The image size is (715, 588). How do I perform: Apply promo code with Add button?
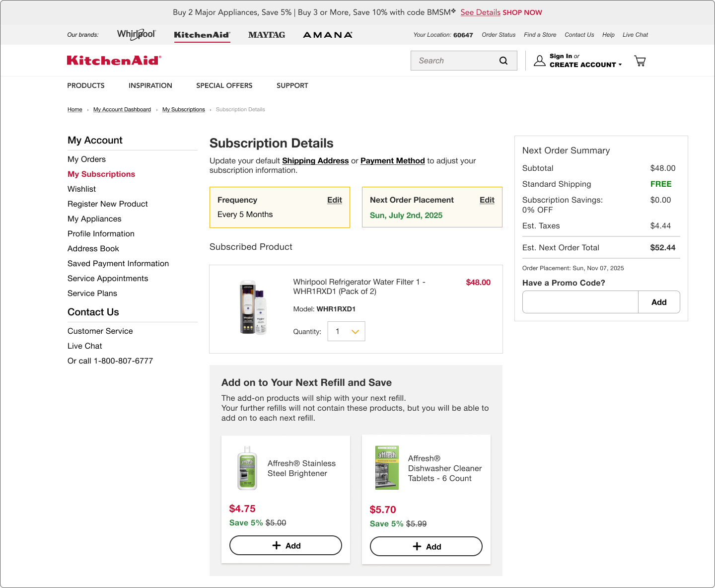(659, 302)
